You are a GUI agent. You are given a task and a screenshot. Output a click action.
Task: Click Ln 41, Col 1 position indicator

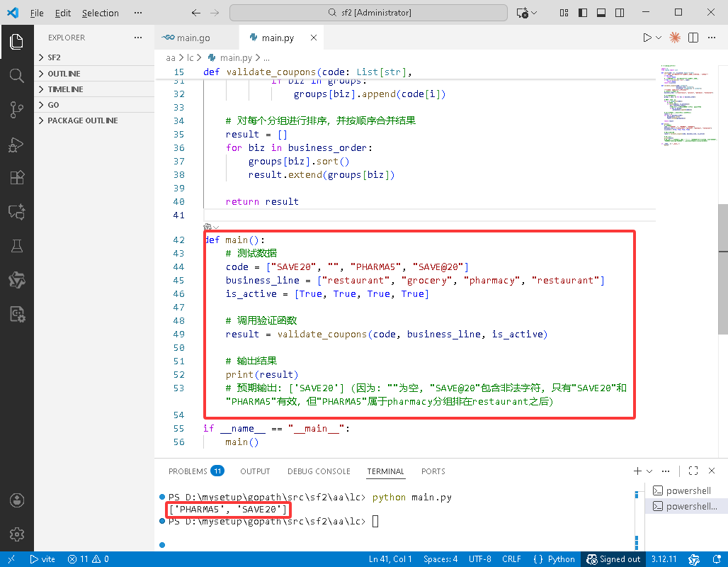(x=390, y=559)
